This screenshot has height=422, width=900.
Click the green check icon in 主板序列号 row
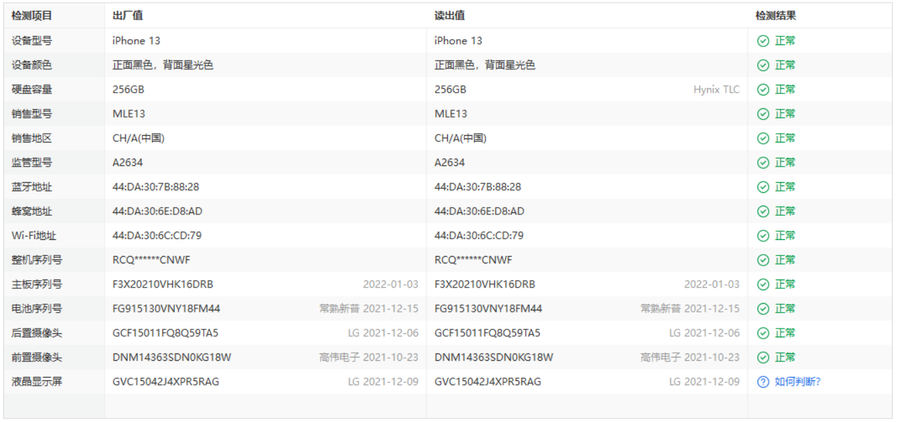[763, 284]
